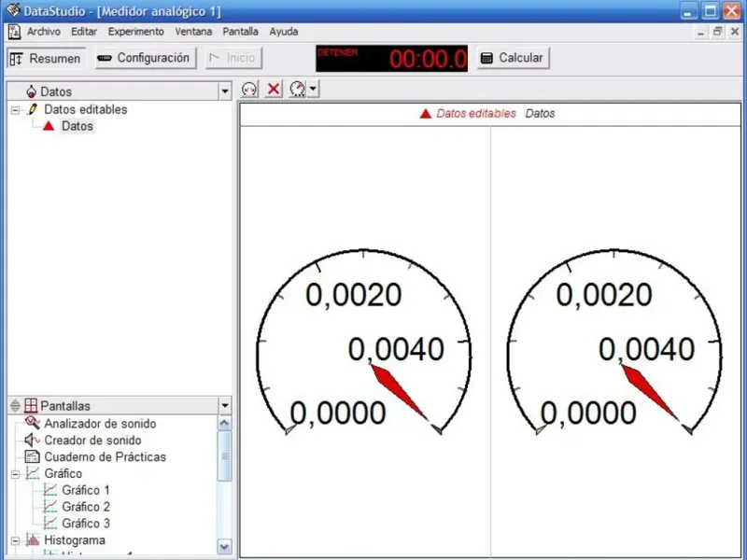Image resolution: width=747 pixels, height=560 pixels.
Task: Click the pencil icon of Datos editables
Action: pos(33,109)
